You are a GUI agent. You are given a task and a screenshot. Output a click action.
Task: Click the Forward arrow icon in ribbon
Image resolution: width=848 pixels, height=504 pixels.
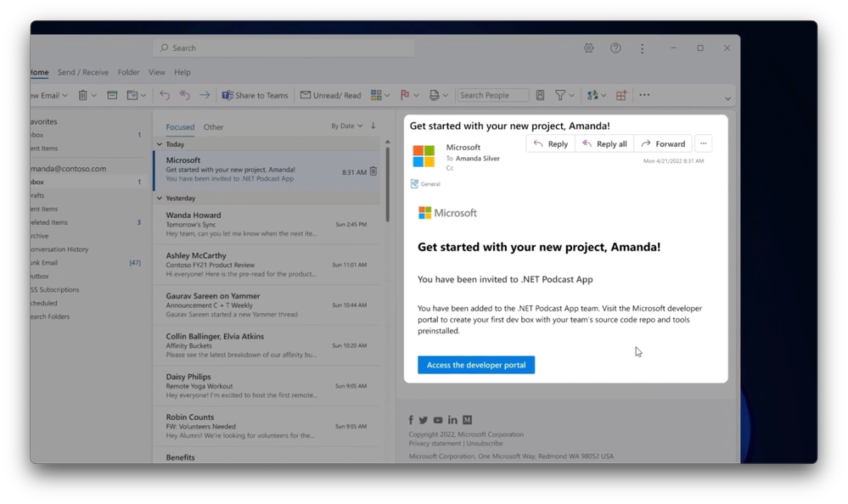[205, 95]
